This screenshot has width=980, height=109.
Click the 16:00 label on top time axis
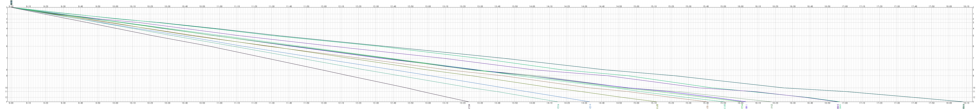(x=741, y=7)
